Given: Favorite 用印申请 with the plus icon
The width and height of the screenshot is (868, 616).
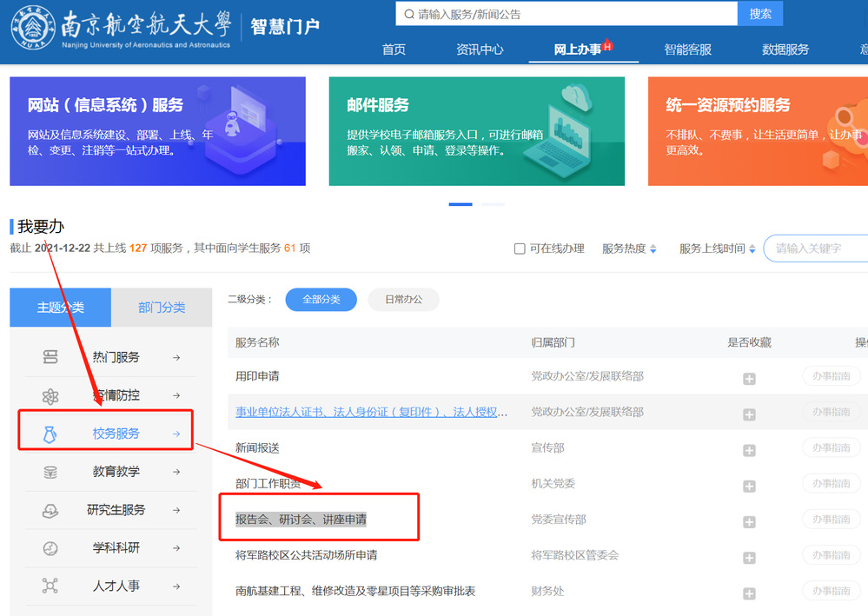Looking at the screenshot, I should [x=749, y=378].
